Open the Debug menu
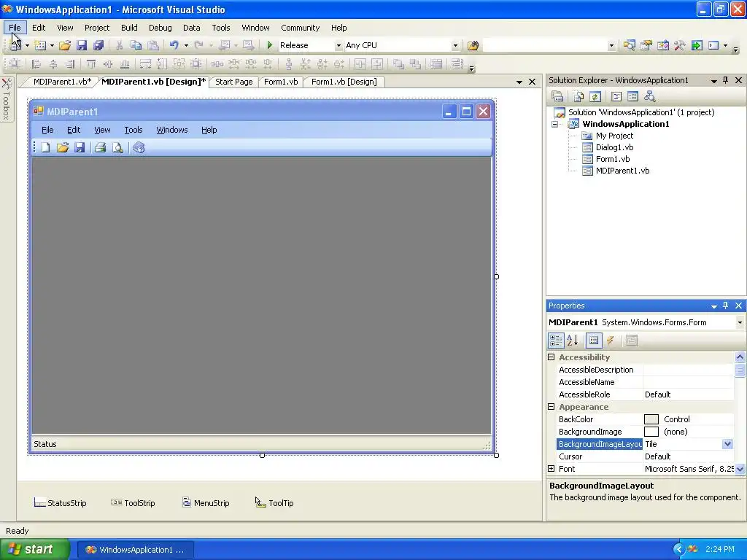Image resolution: width=747 pixels, height=560 pixels. tap(160, 28)
